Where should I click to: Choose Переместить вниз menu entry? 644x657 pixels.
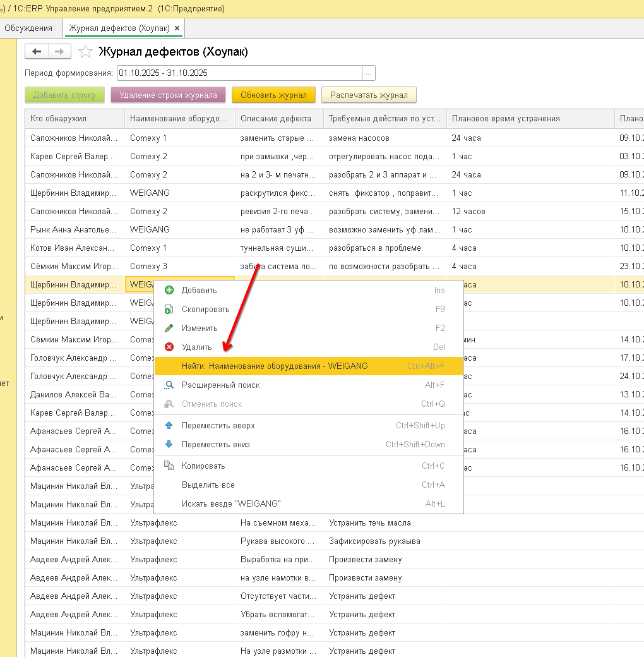(215, 445)
